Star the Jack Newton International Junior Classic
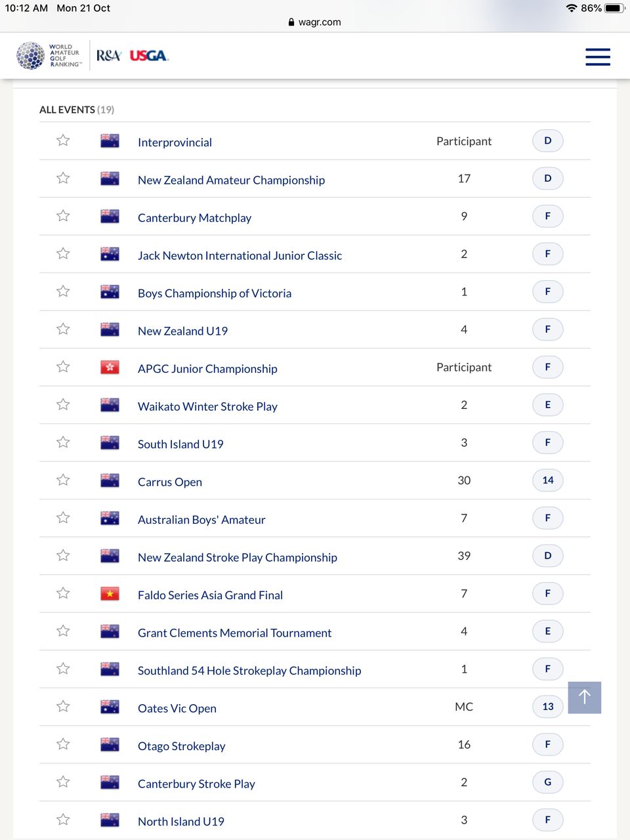 63,253
